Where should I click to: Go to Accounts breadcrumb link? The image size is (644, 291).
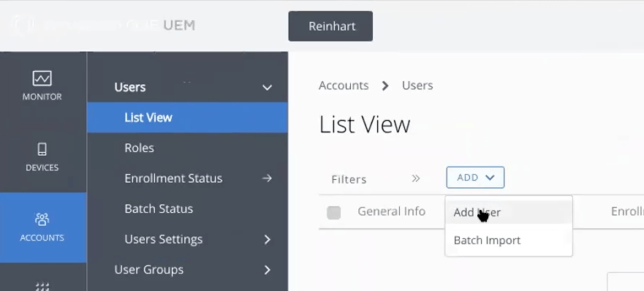344,86
